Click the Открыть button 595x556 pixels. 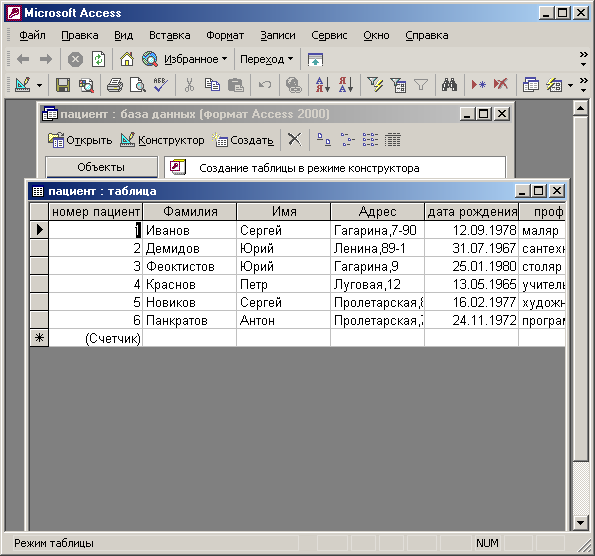pyautogui.click(x=80, y=140)
